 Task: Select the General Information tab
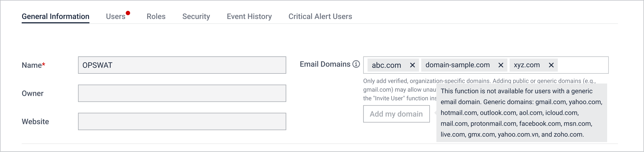pos(55,17)
